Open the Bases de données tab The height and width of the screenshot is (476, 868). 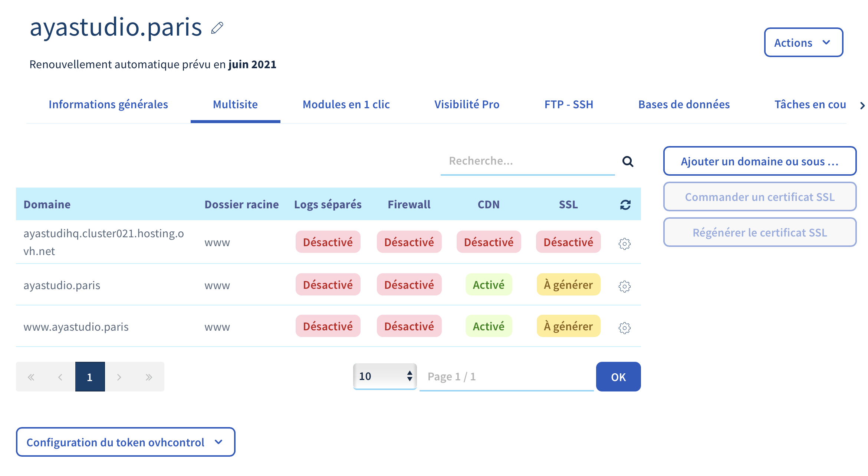click(x=684, y=105)
